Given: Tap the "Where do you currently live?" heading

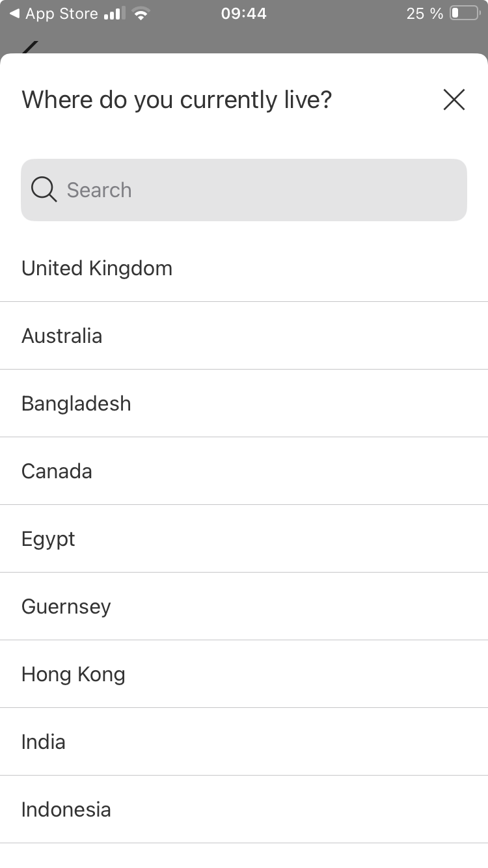Looking at the screenshot, I should (x=177, y=100).
